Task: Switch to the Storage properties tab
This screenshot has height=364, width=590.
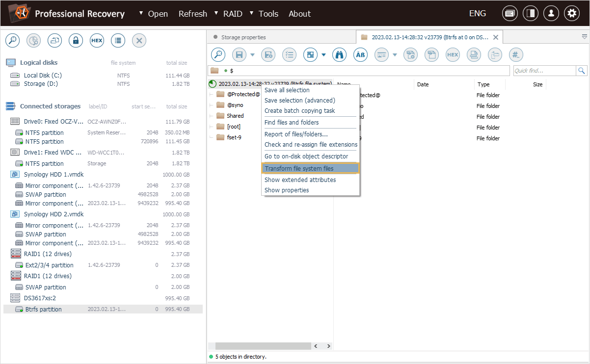Action: coord(243,37)
